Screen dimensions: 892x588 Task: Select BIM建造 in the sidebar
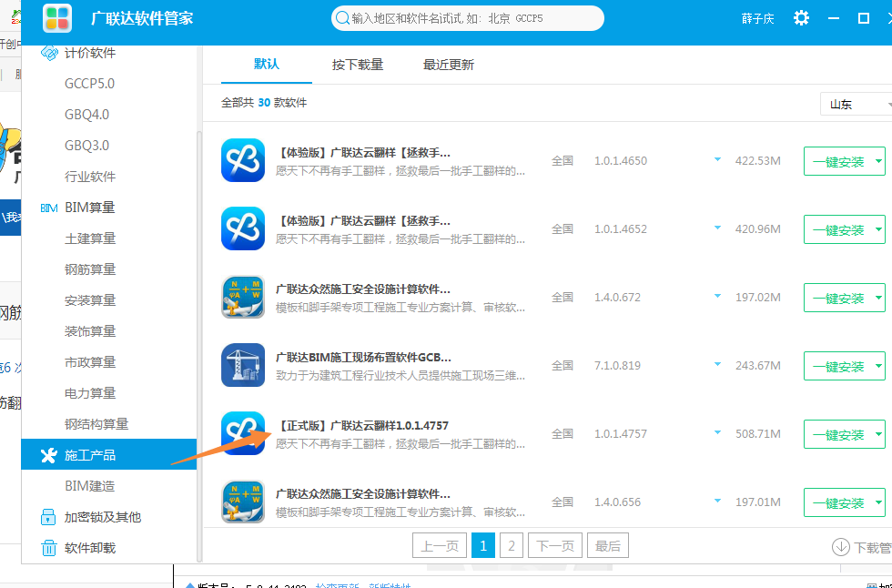click(89, 486)
